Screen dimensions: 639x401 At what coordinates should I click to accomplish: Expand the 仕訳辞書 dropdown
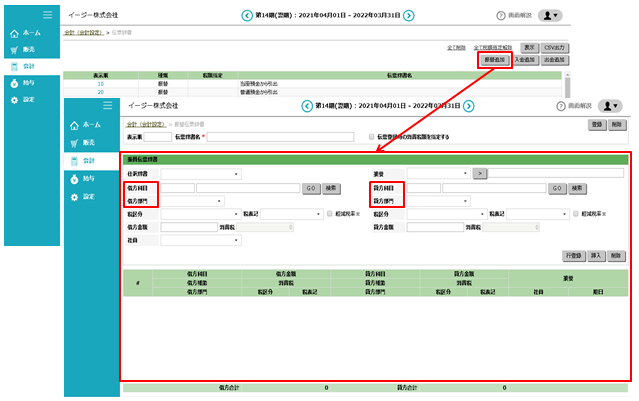(200, 174)
